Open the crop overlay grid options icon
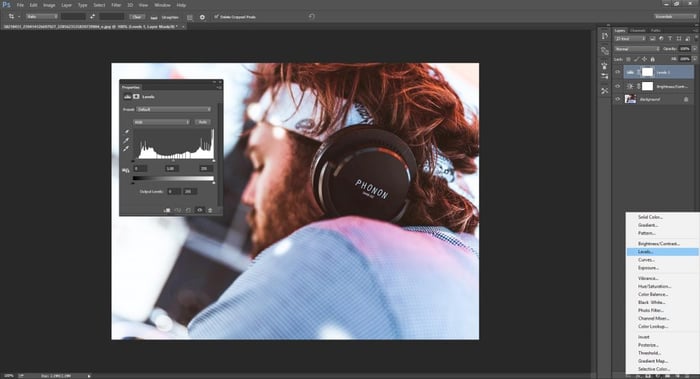Image resolution: width=700 pixels, height=379 pixels. coord(190,17)
